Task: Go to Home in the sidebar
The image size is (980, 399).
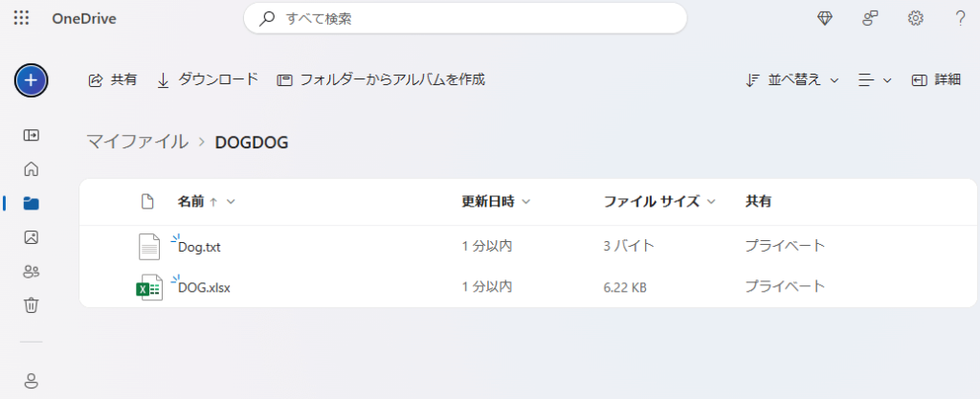Action: pos(31,169)
